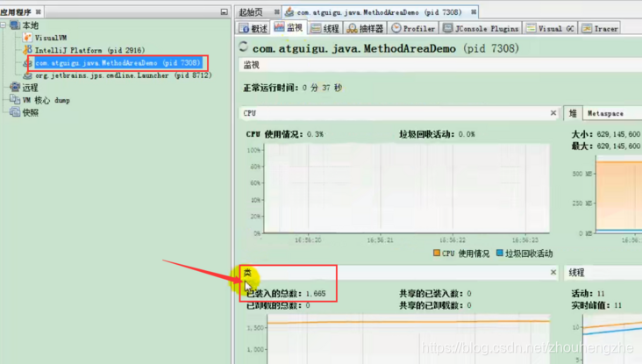Click the process title com.atguigu.java.MethodAreaDemo heading

click(x=386, y=48)
